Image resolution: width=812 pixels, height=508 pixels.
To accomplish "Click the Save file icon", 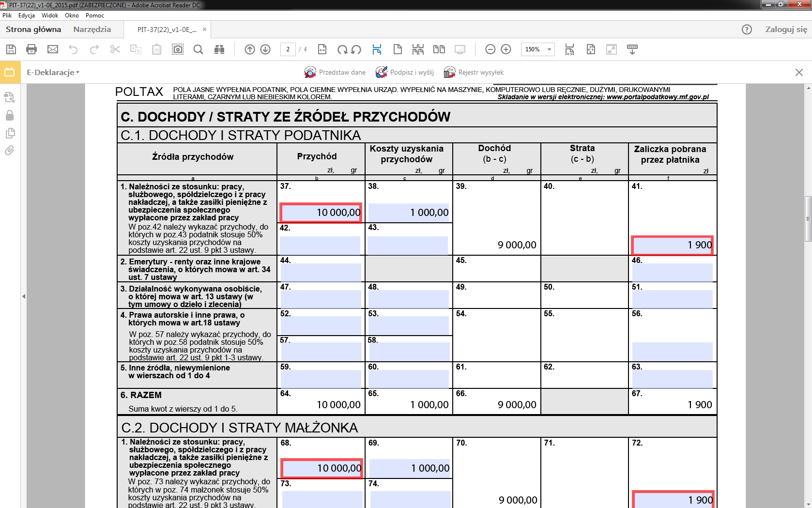I will click(11, 49).
